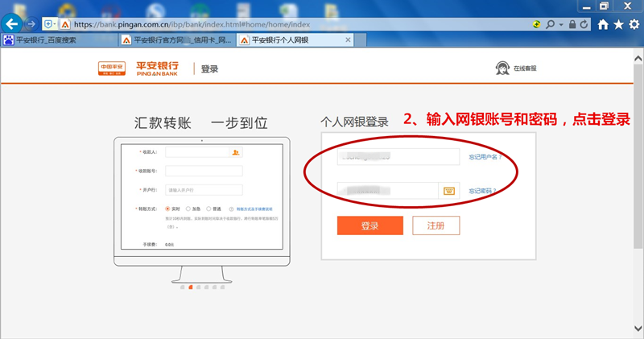Select the first banner carousel dot

(x=183, y=287)
